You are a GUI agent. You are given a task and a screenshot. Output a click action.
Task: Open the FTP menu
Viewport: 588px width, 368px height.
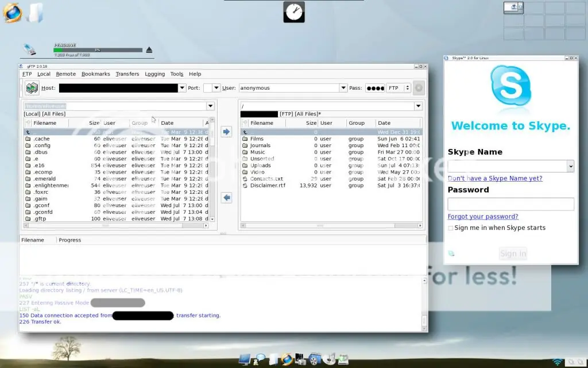(27, 74)
